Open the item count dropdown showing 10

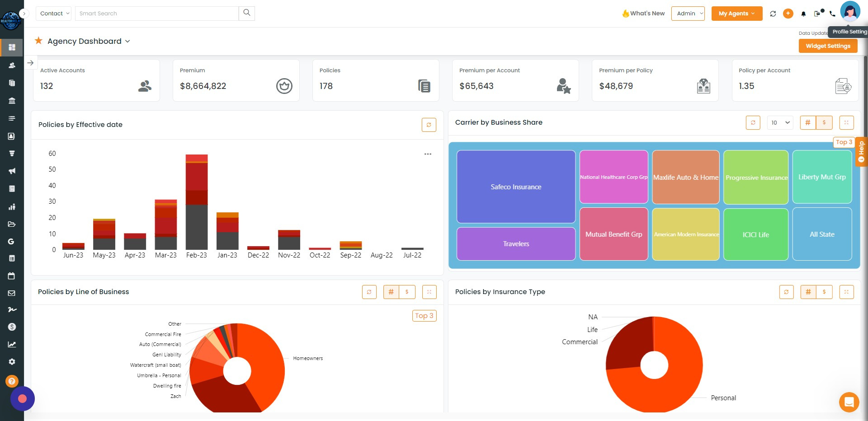click(x=780, y=122)
